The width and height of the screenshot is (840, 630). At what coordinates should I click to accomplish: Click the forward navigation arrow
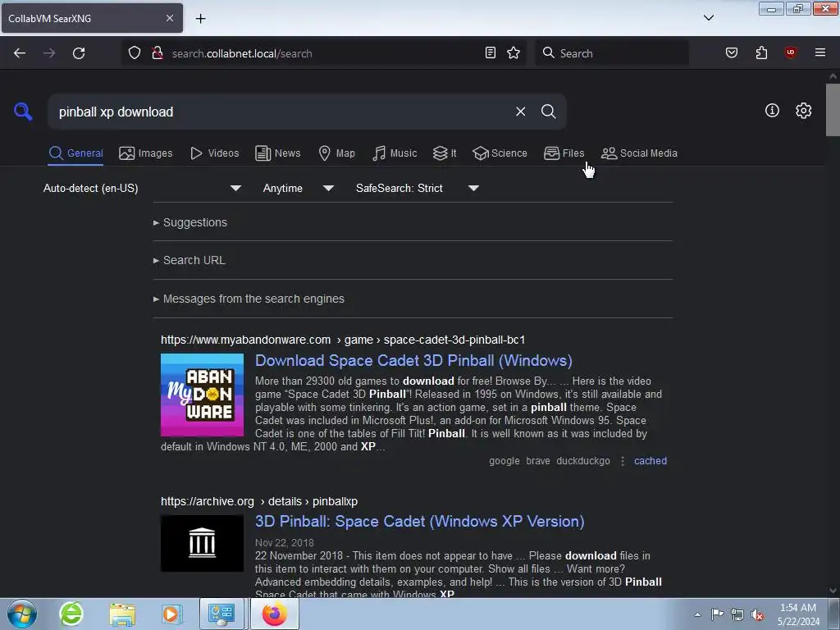[49, 53]
